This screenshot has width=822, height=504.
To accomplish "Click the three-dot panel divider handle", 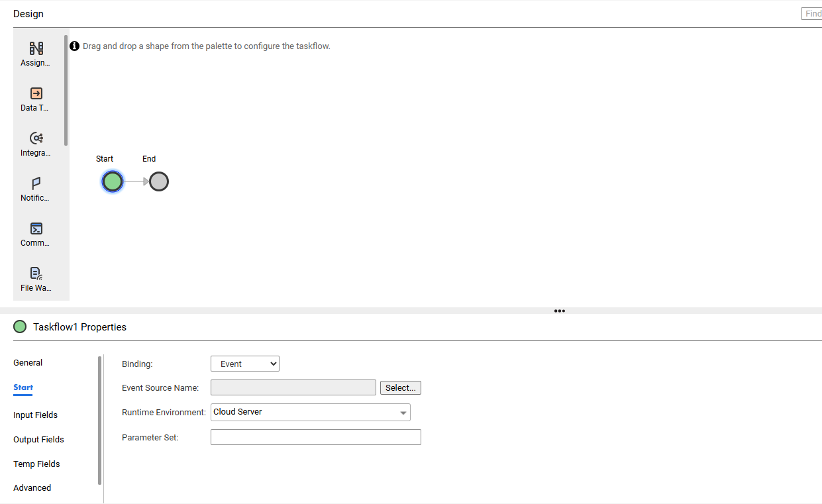I will 560,311.
